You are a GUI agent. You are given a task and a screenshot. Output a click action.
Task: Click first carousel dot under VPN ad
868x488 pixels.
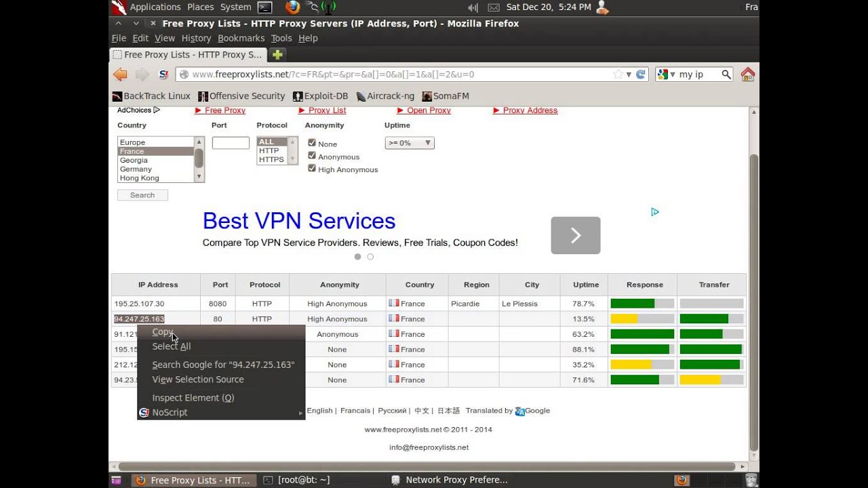[357, 257]
